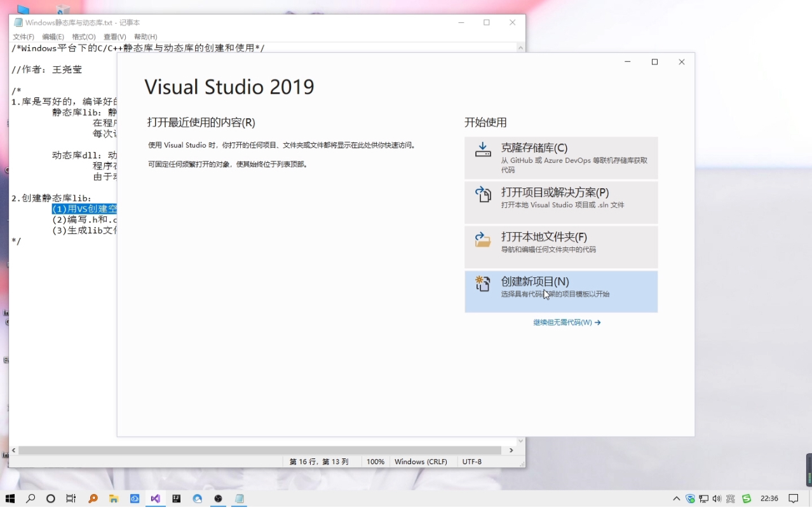The image size is (812, 508).
Task: Expand hidden system tray icons
Action: point(677,499)
